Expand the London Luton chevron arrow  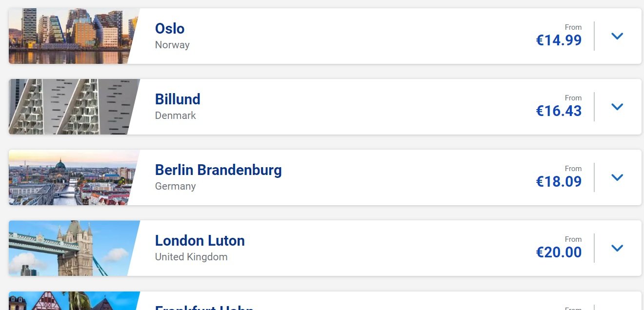[x=617, y=248]
